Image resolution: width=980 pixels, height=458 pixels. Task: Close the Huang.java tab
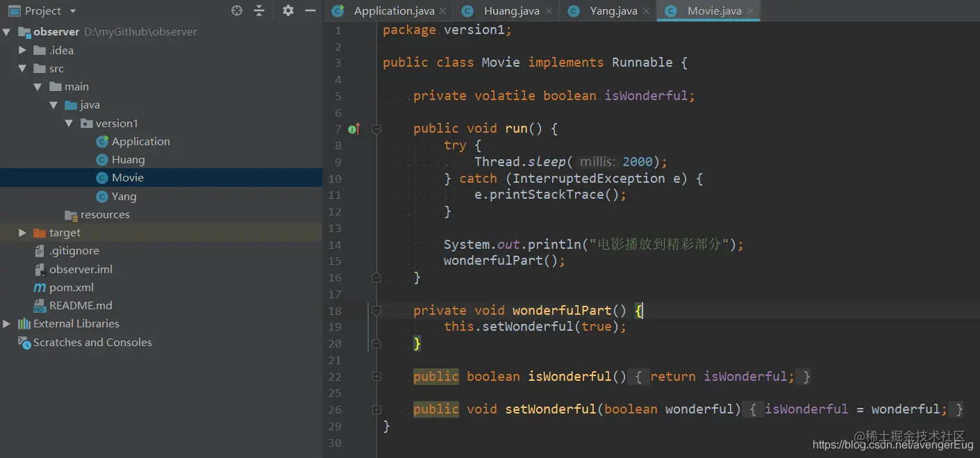click(x=549, y=11)
